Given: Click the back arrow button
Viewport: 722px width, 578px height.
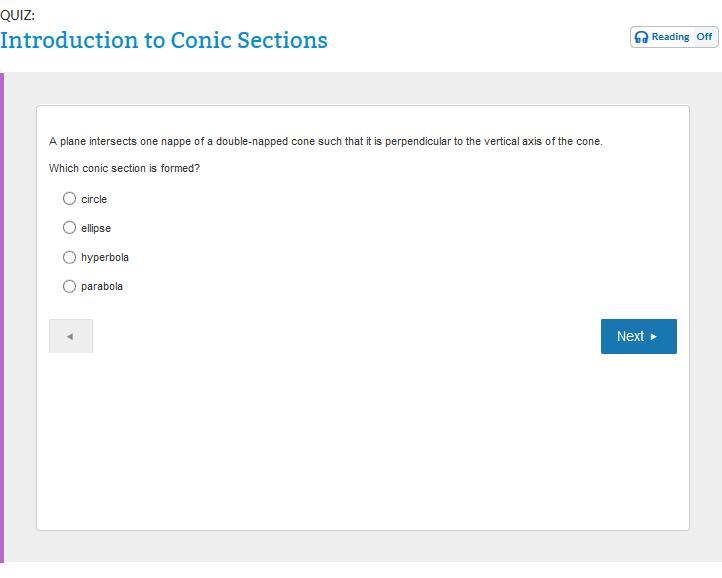Looking at the screenshot, I should pyautogui.click(x=70, y=336).
